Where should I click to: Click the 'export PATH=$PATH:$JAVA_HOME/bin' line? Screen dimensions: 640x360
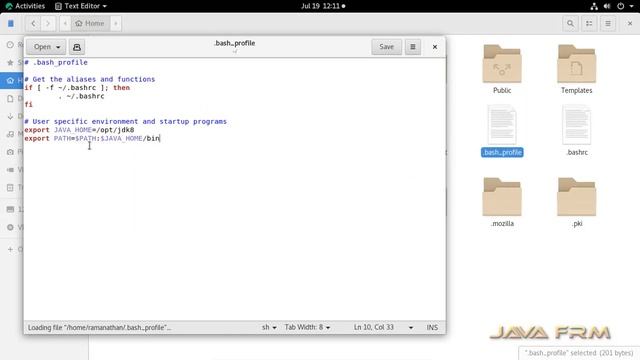[x=92, y=138]
